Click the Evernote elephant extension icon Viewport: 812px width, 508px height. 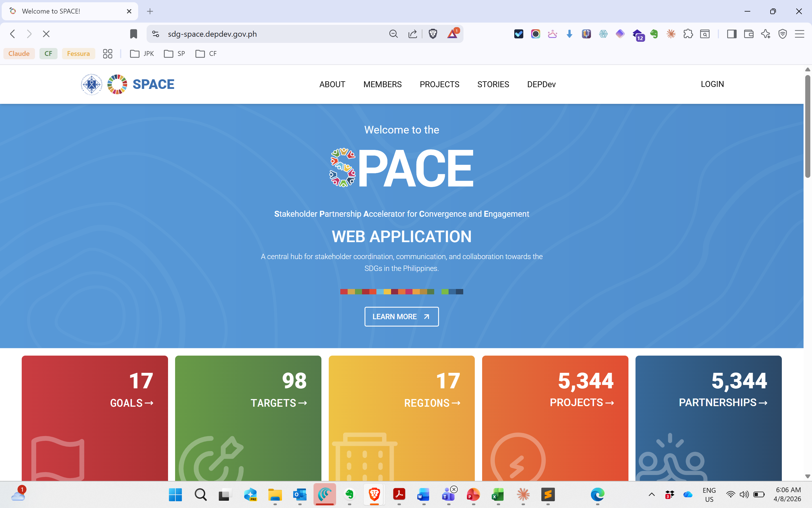654,34
